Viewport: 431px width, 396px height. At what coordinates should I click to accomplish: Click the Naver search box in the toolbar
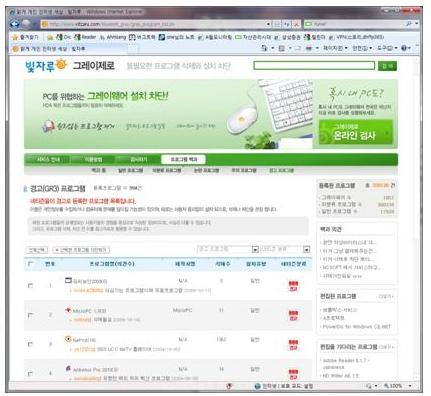(x=354, y=24)
